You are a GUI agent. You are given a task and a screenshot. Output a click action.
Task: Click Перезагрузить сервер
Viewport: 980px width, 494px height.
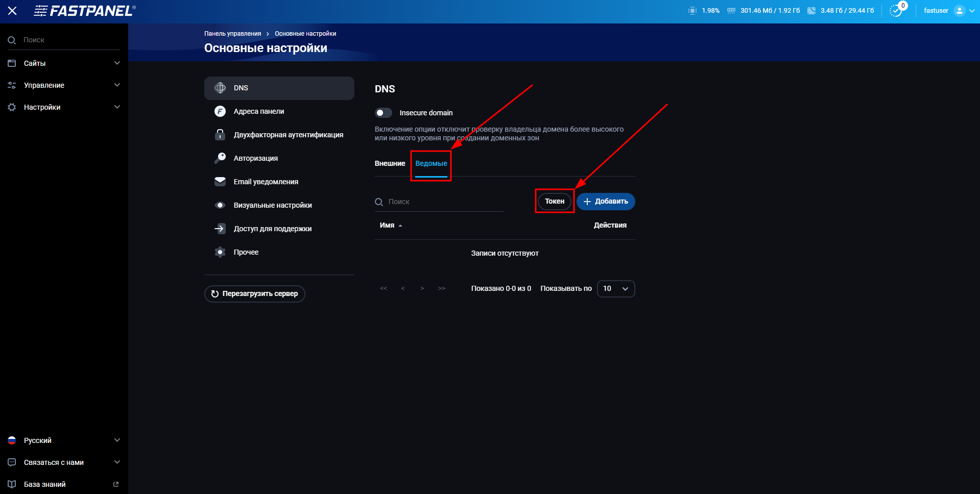coord(254,293)
